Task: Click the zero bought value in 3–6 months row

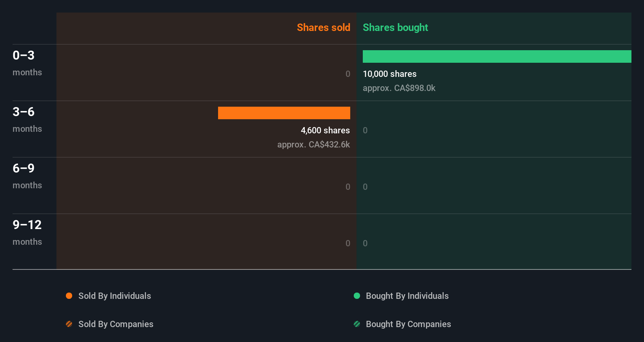Action: [x=365, y=130]
